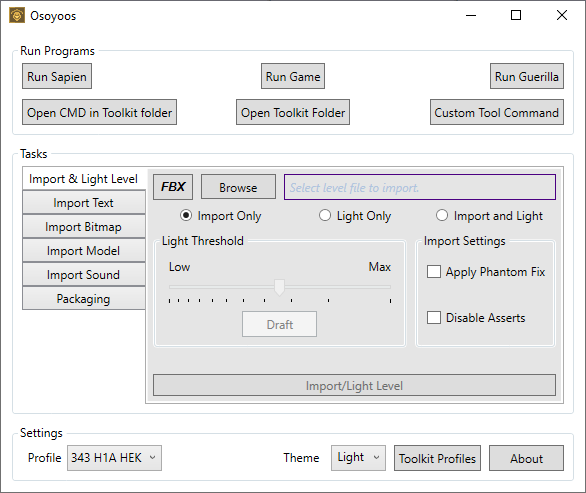The height and width of the screenshot is (493, 586).
Task: Toggle the FBX button
Action: point(173,187)
